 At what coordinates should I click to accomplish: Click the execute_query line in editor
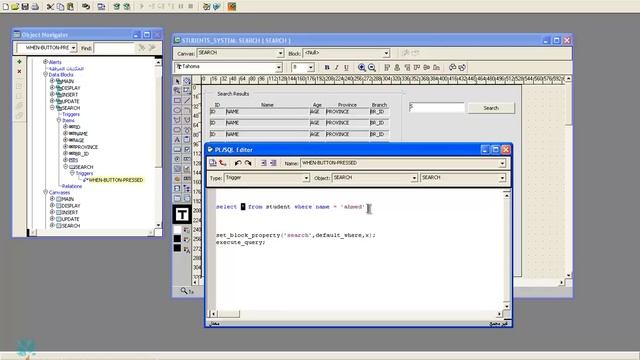coord(240,242)
